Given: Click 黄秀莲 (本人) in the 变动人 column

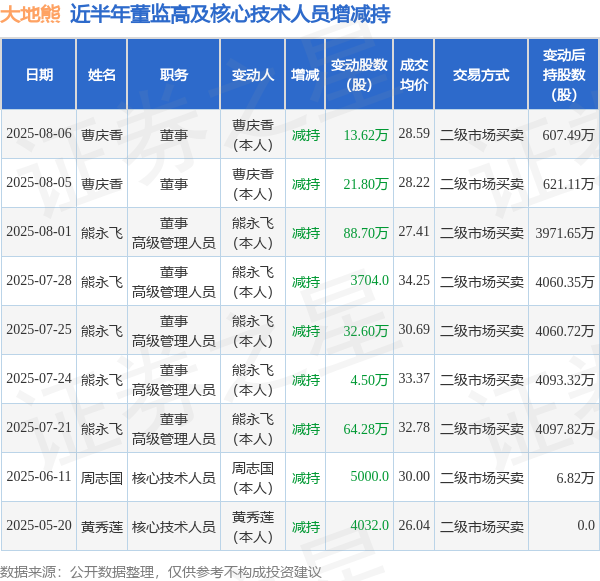Looking at the screenshot, I should tap(253, 527).
